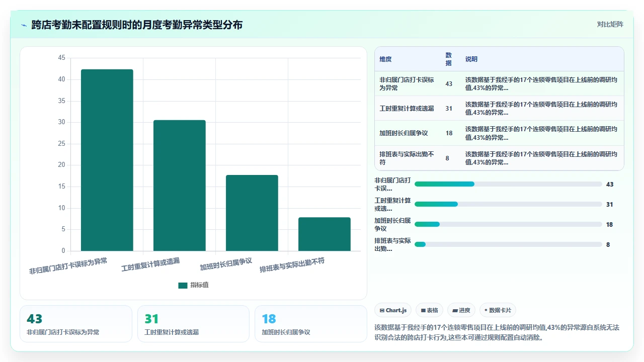
Task: Click progress bar for 排班表与实际出勤…
Action: click(508, 244)
